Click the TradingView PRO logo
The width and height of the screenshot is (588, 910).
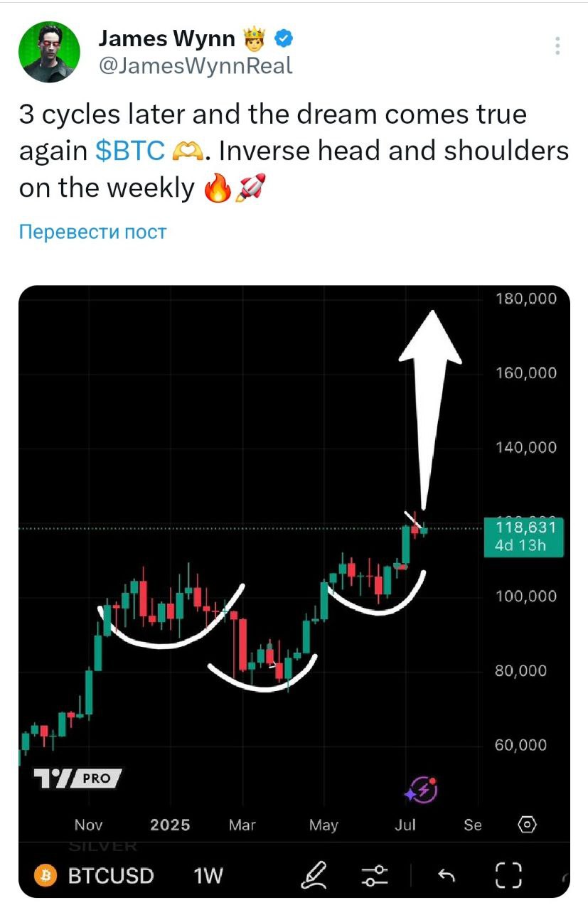77,778
